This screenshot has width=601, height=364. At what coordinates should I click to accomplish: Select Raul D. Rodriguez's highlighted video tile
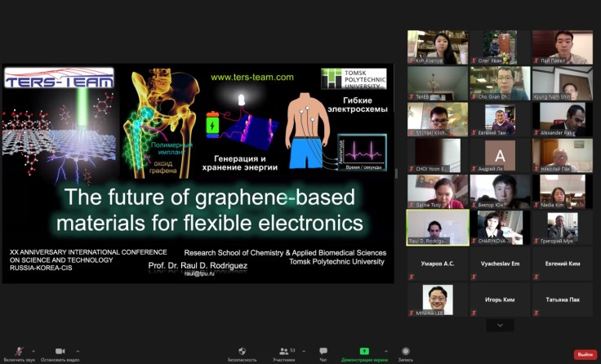pos(438,227)
